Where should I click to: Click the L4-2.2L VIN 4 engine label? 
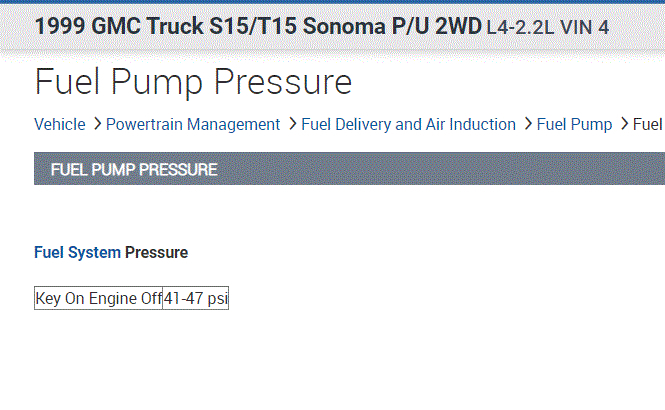point(547,27)
